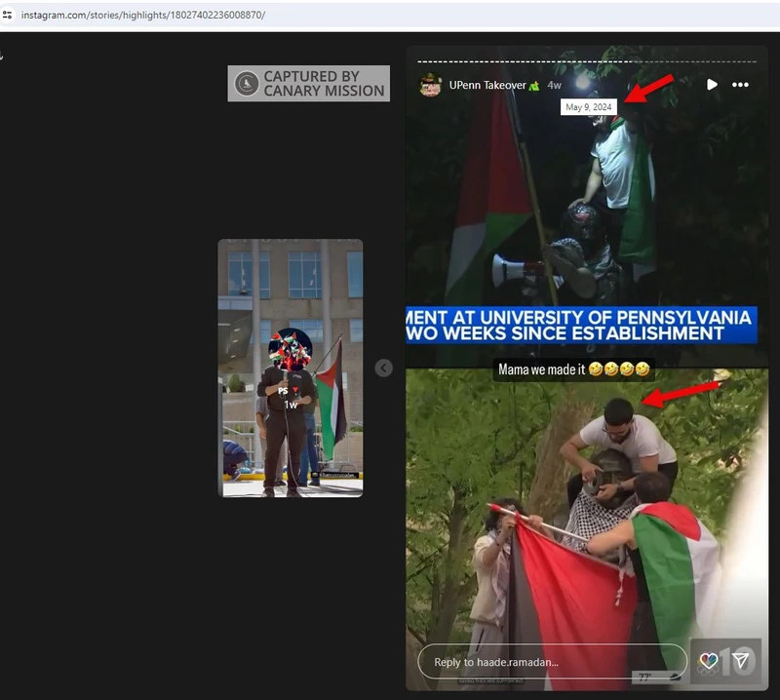
Task: Open the UPenn Takeover highlight avatar
Action: [430, 86]
